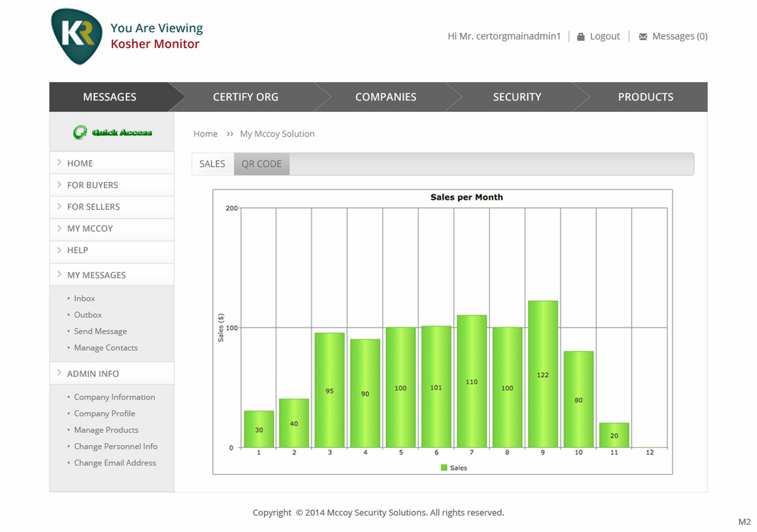The width and height of the screenshot is (757, 532).
Task: Expand the FOR SELLERS chevron
Action: (x=60, y=206)
